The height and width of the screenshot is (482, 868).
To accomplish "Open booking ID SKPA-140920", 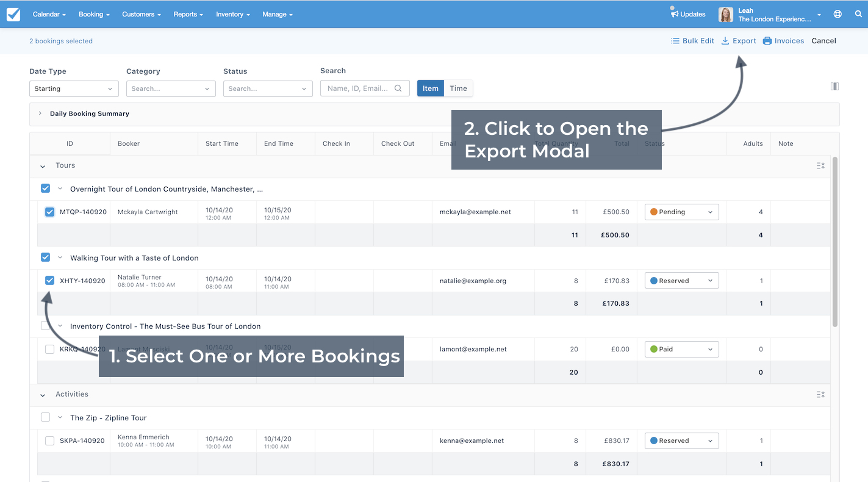I will tap(82, 441).
